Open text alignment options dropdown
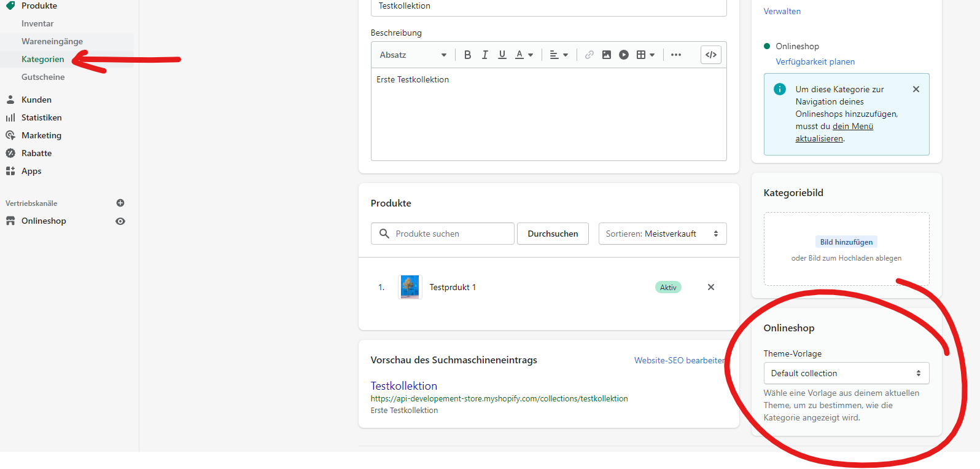980x469 pixels. point(559,55)
